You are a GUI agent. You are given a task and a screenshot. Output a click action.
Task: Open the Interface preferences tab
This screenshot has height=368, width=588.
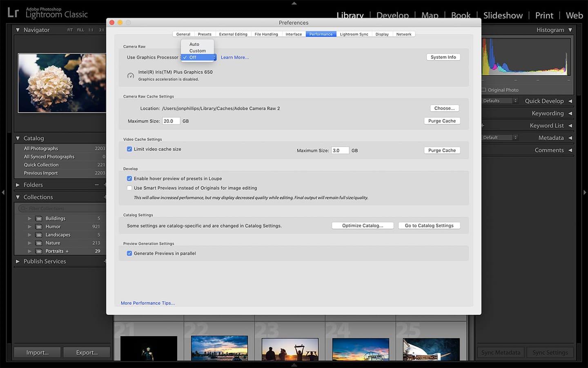point(294,34)
